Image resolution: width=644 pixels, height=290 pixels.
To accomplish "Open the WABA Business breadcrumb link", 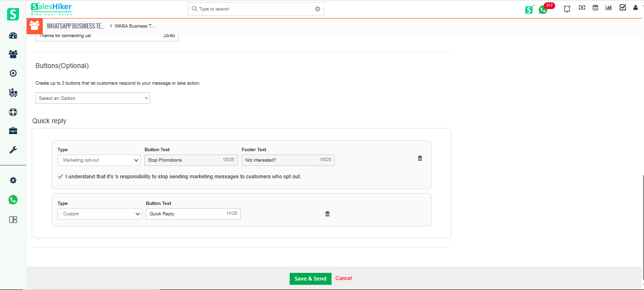I will pos(134,26).
